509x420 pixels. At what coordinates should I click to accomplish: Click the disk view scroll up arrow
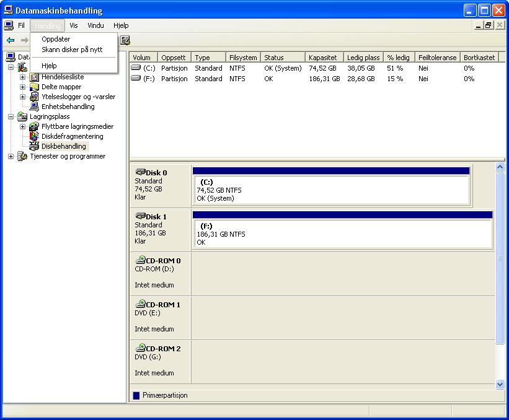coord(500,167)
